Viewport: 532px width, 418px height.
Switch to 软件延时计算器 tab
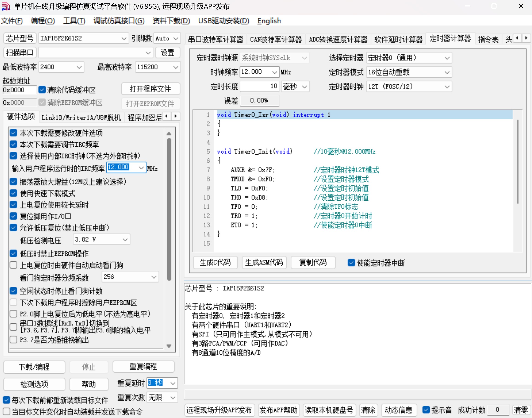pyautogui.click(x=398, y=39)
